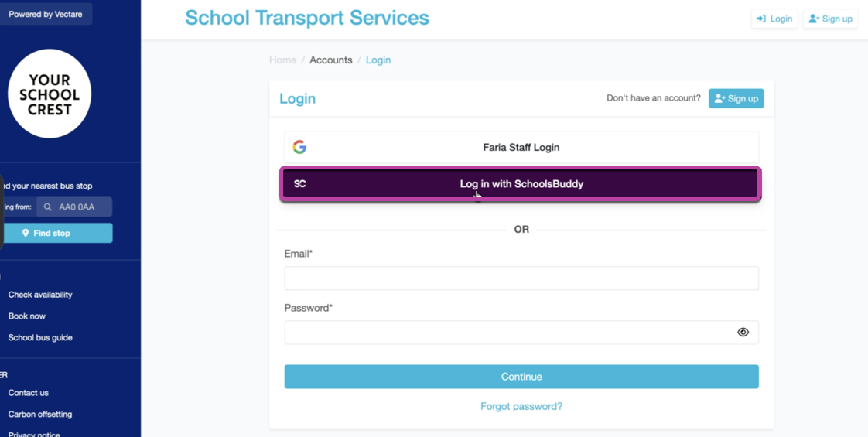This screenshot has height=437, width=868.
Task: Click the magnifier icon in postcode search
Action: pos(48,207)
